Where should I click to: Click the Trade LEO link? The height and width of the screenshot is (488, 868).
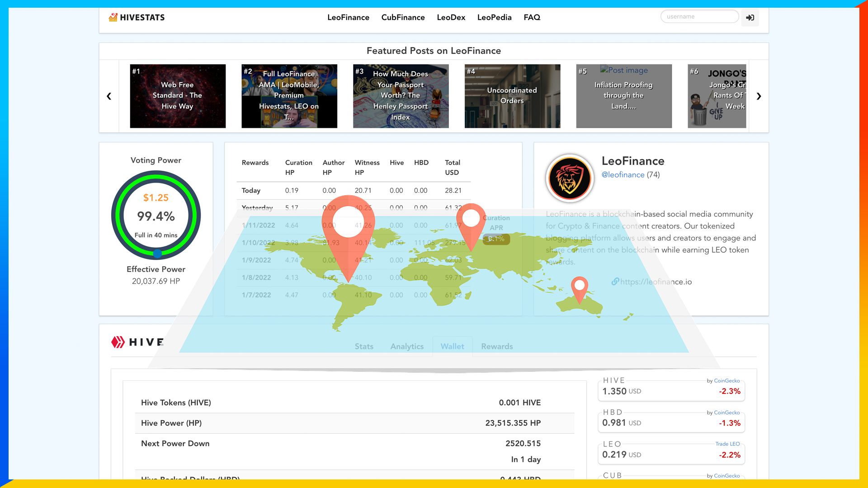pos(727,444)
